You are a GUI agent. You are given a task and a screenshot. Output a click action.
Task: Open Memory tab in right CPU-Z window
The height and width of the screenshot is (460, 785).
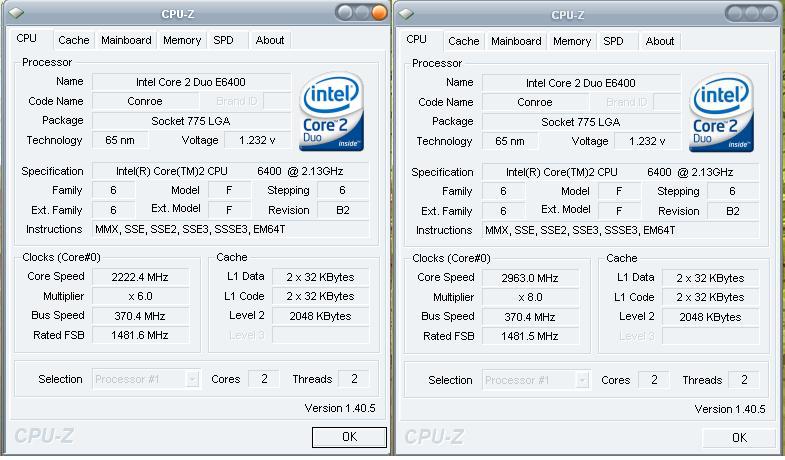coord(572,41)
